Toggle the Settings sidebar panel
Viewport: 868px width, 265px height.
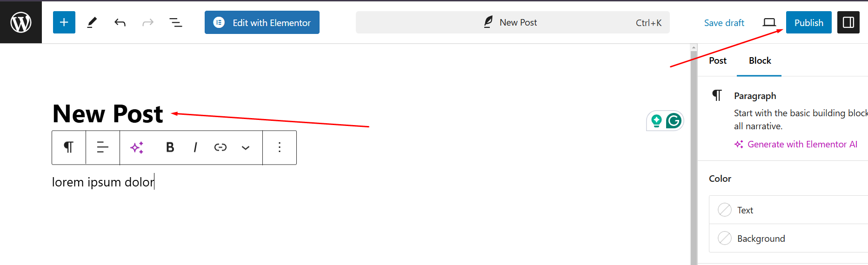pyautogui.click(x=848, y=22)
